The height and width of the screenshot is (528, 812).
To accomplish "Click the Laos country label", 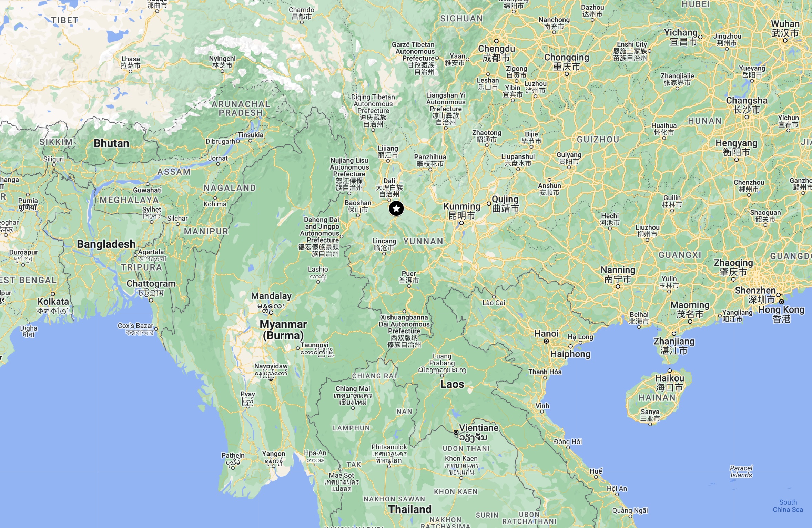I will tap(452, 384).
